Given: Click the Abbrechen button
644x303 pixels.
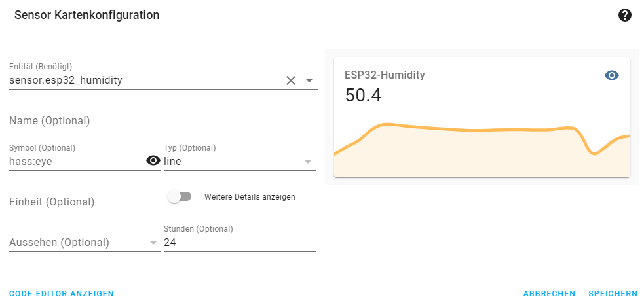Looking at the screenshot, I should [x=549, y=294].
